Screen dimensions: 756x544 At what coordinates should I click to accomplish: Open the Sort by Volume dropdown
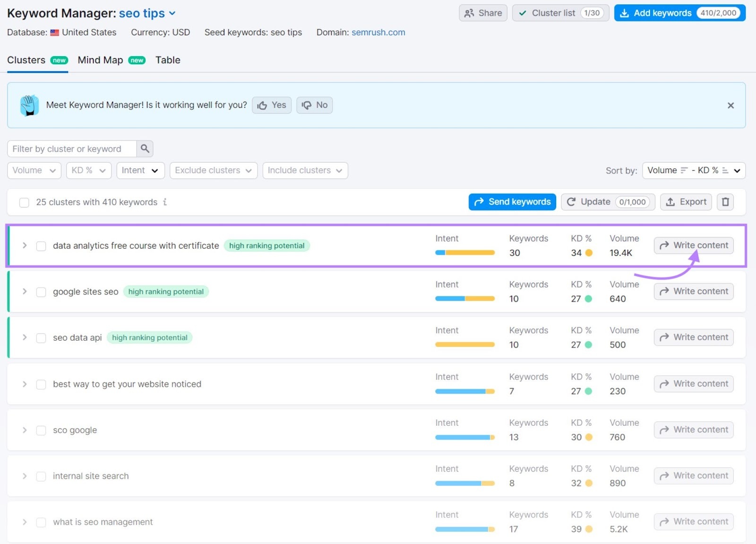[x=693, y=170]
